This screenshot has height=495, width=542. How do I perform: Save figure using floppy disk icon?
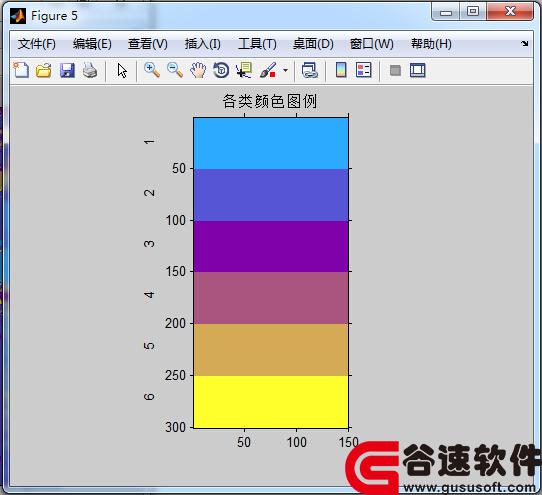[x=67, y=70]
